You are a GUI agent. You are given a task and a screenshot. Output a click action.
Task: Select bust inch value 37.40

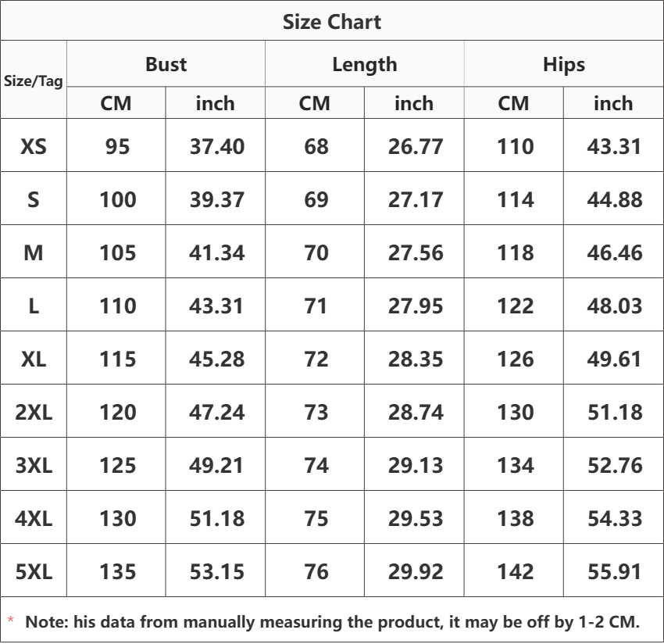217,147
